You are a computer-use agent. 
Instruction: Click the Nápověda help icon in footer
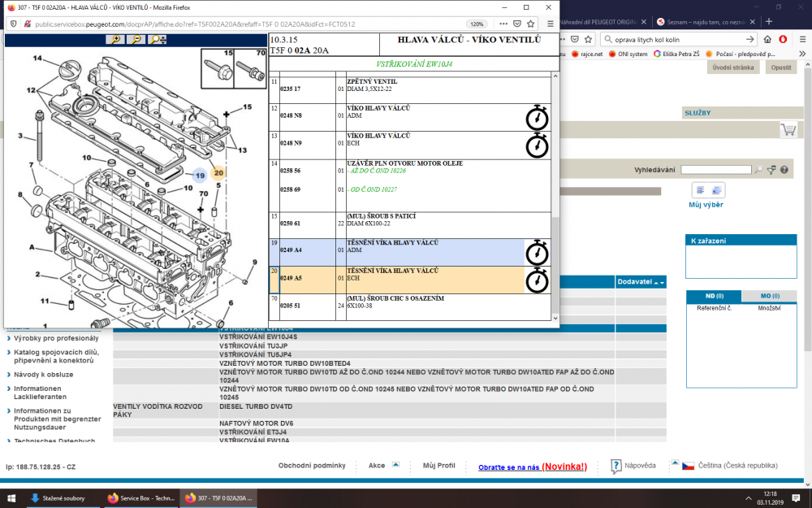point(615,466)
